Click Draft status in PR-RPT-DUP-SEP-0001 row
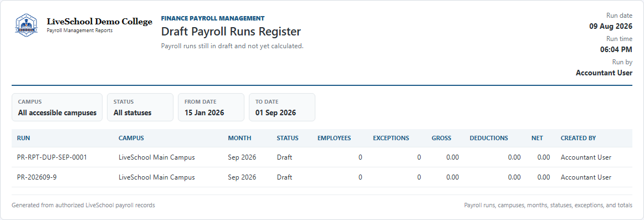The image size is (644, 220). coord(284,157)
